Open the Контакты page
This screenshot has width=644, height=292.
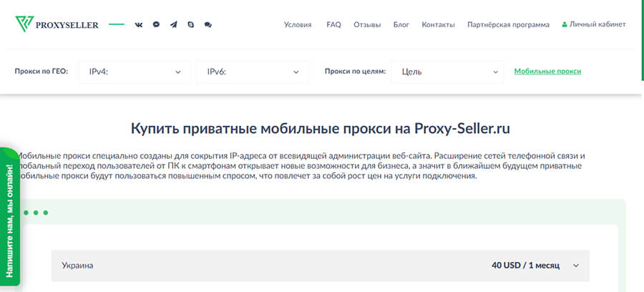click(438, 24)
